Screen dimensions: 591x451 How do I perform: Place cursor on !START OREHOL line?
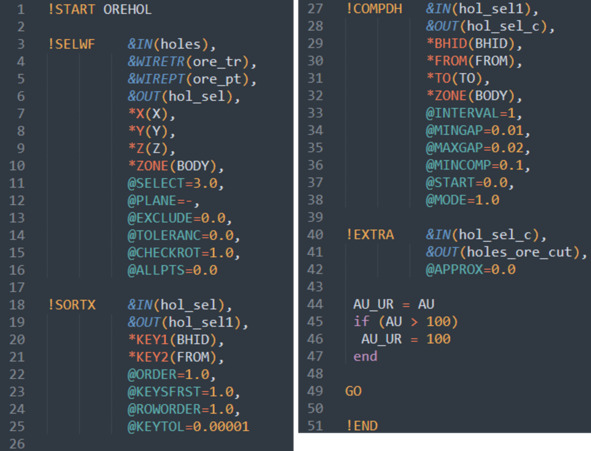click(100, 9)
